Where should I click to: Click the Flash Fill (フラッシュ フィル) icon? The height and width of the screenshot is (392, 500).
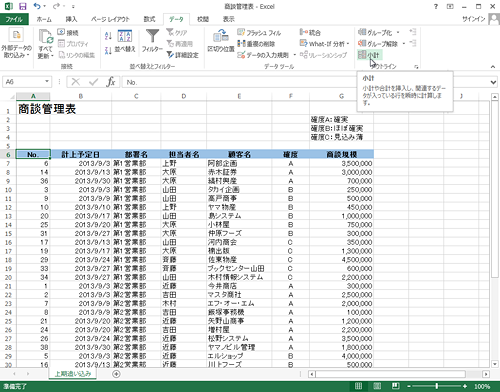[x=241, y=32]
